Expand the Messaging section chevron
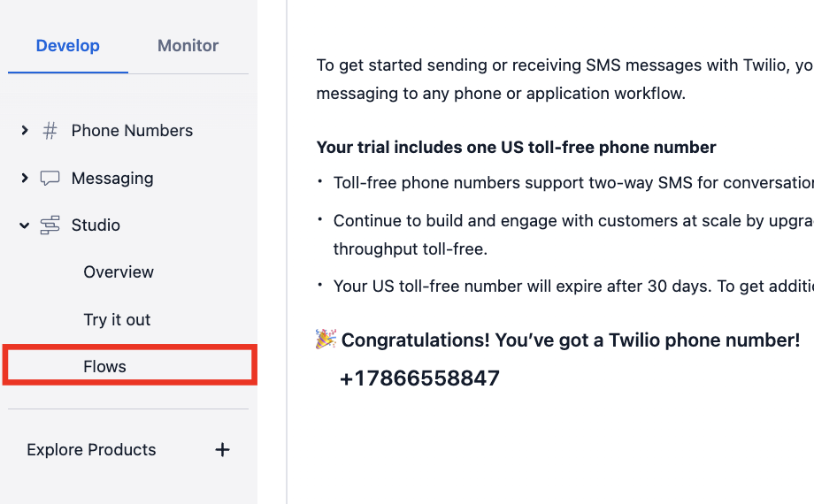Screen dimensions: 814x504 (25, 179)
